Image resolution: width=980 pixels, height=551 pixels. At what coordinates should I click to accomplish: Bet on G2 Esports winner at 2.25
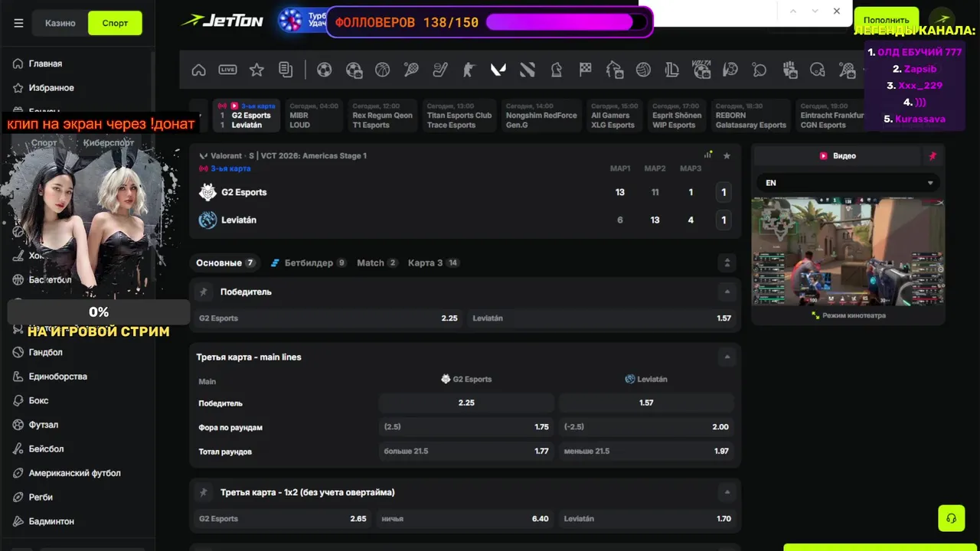click(327, 318)
